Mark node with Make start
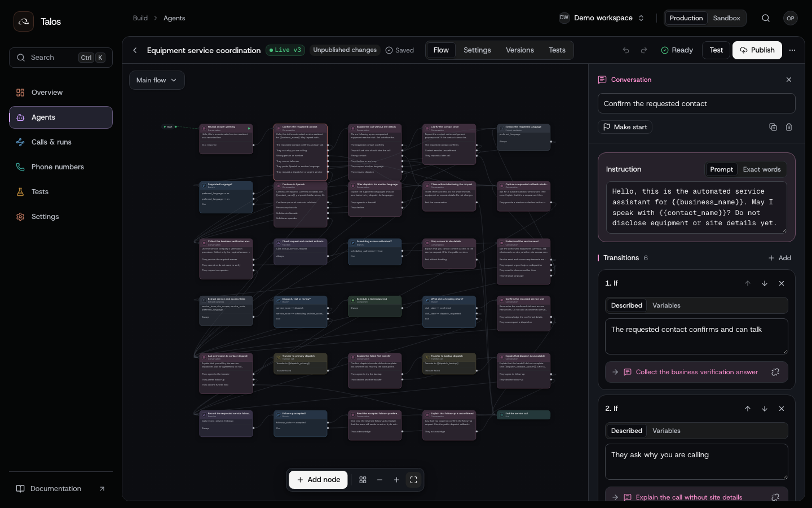Viewport: 812px width, 508px height. coord(625,127)
